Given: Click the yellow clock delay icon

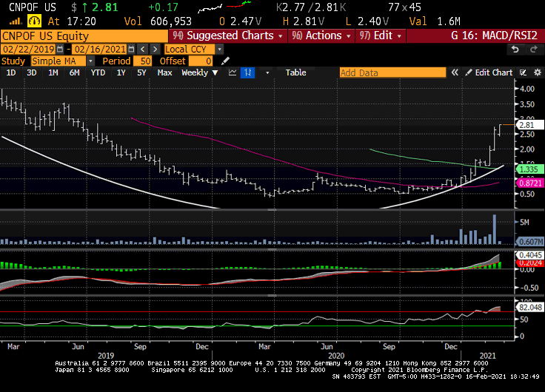Looking at the screenshot, I should coord(34,21).
